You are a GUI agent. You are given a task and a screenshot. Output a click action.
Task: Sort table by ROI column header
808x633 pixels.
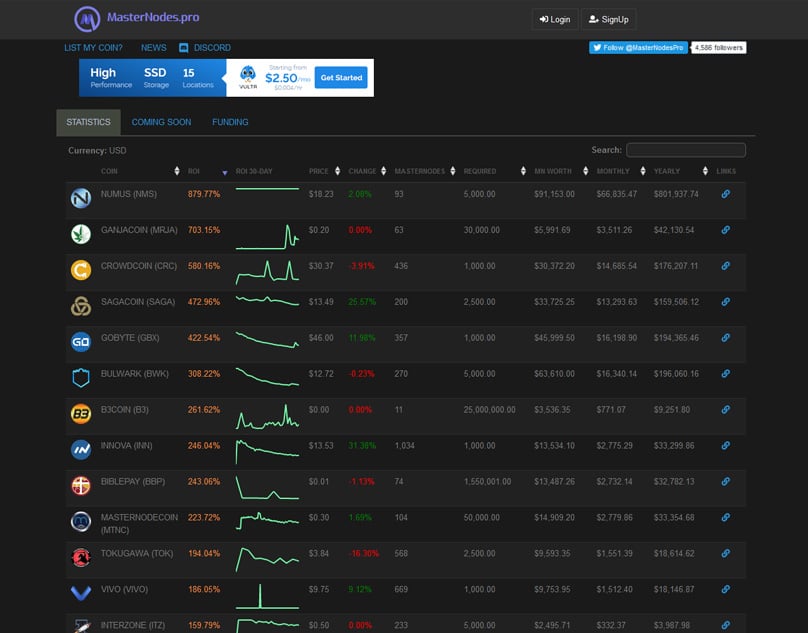194,171
